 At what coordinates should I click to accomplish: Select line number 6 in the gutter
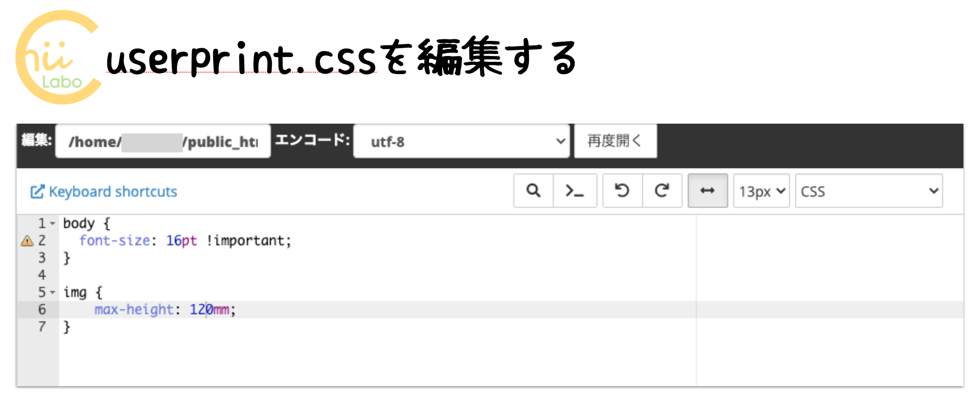(x=41, y=309)
